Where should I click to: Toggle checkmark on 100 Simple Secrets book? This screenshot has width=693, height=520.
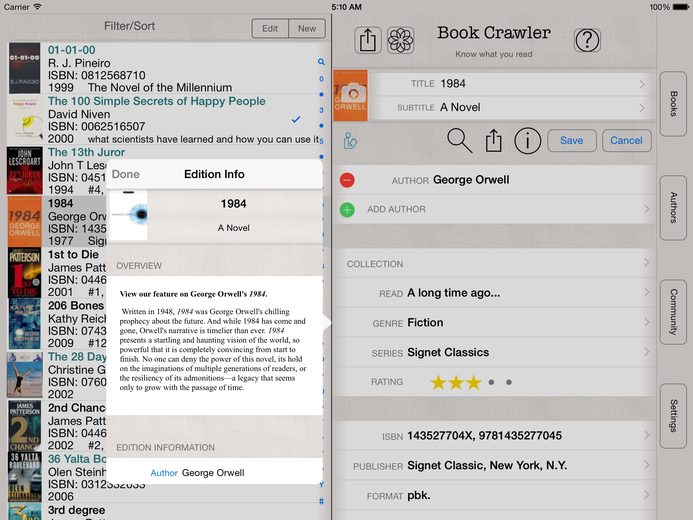coord(296,119)
